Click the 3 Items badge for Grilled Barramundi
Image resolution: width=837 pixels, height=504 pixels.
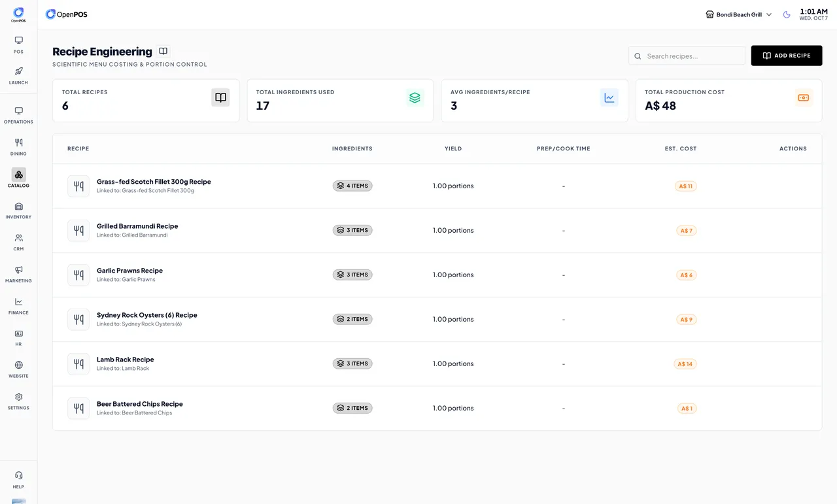(x=352, y=230)
